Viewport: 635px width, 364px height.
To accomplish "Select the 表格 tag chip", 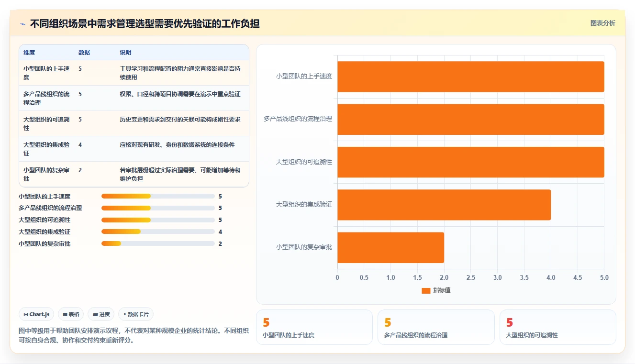I will pos(71,314).
